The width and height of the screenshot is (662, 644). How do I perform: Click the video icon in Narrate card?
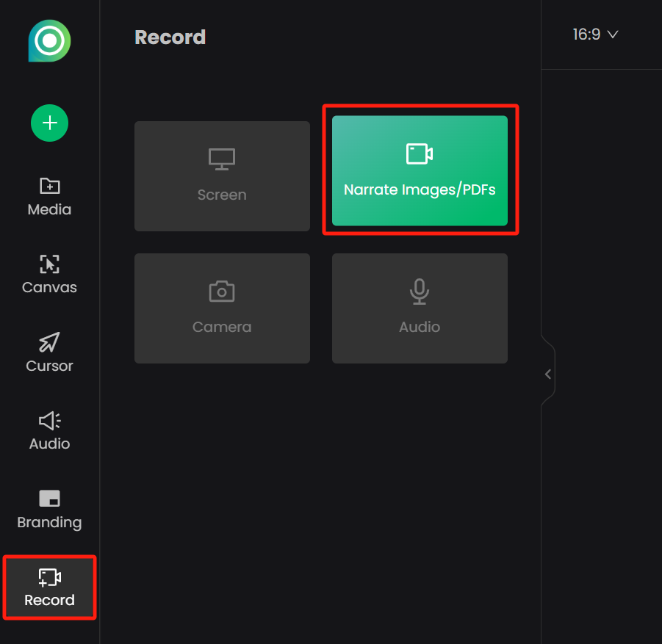(420, 153)
